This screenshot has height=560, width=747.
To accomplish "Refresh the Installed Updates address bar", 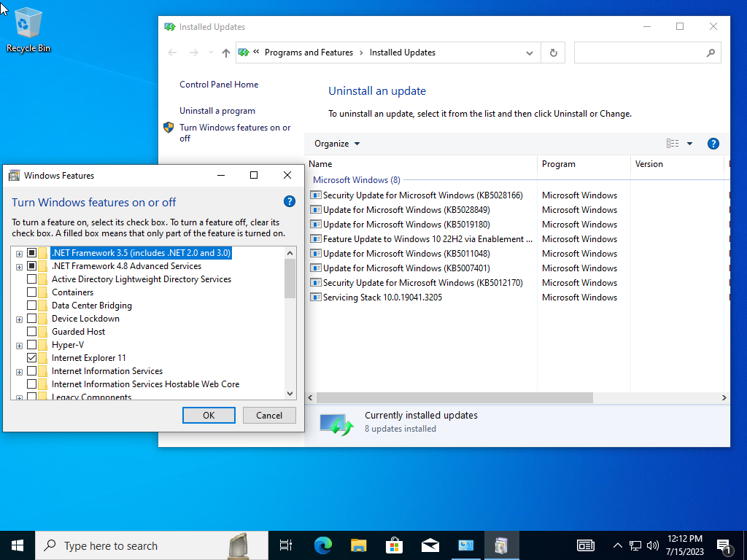I will (x=553, y=52).
